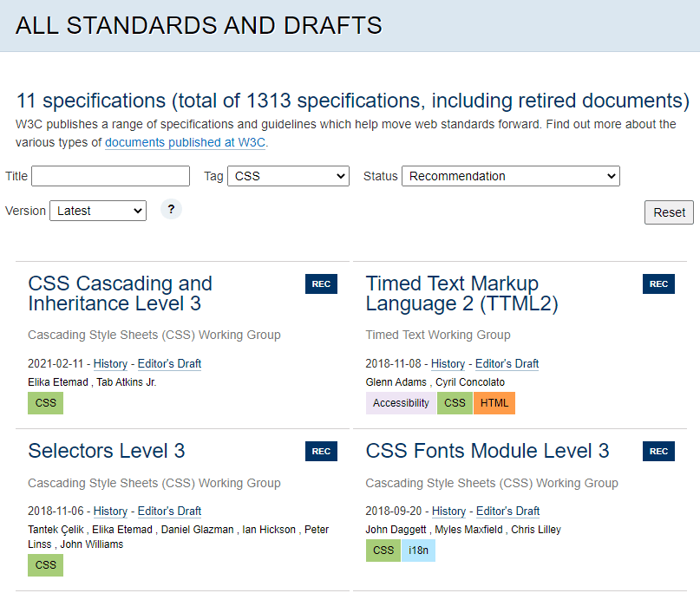
Task: Click editor name Glenn Adams
Action: 396,382
